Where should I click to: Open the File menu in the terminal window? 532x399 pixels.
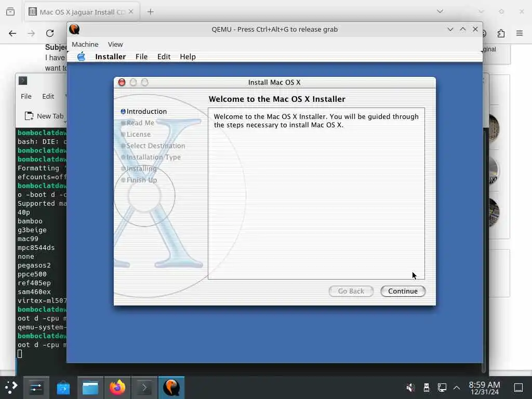(26, 96)
